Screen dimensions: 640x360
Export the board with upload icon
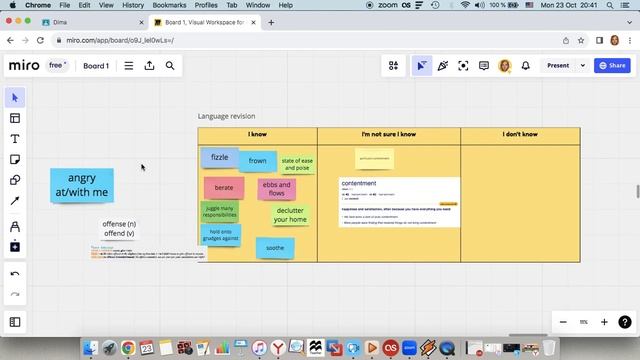(x=149, y=66)
